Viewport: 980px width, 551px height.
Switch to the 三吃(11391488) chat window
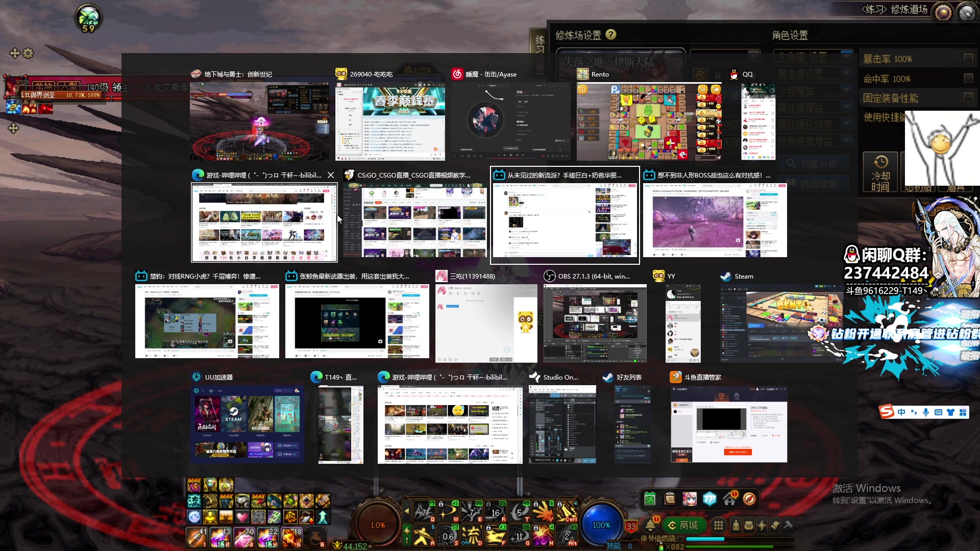(x=486, y=323)
